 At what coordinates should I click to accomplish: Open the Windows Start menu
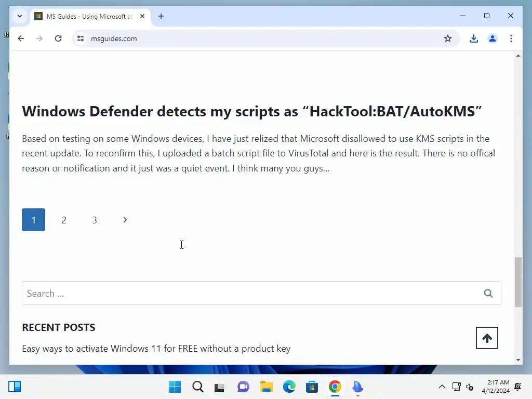click(175, 387)
